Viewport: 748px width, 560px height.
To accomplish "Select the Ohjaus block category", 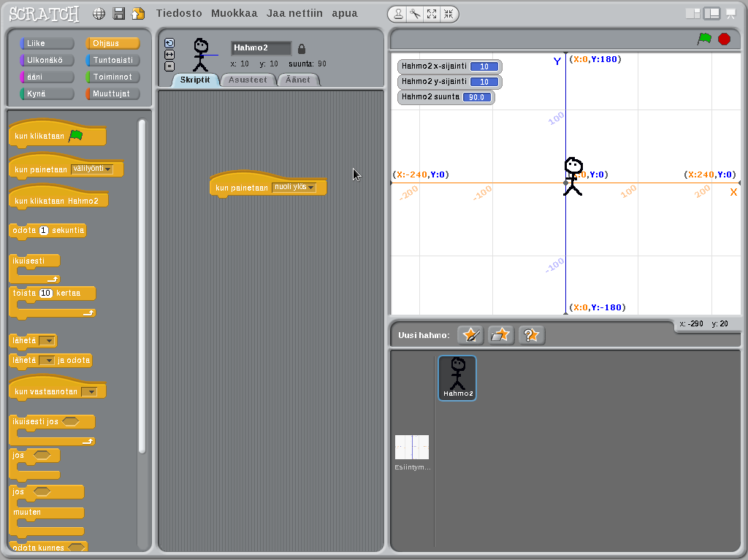I will coord(112,43).
